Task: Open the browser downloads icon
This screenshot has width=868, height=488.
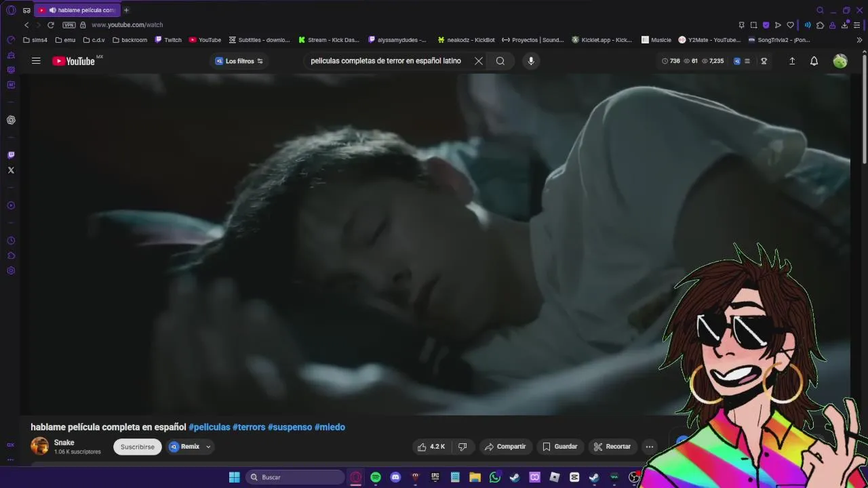Action: pyautogui.click(x=845, y=25)
